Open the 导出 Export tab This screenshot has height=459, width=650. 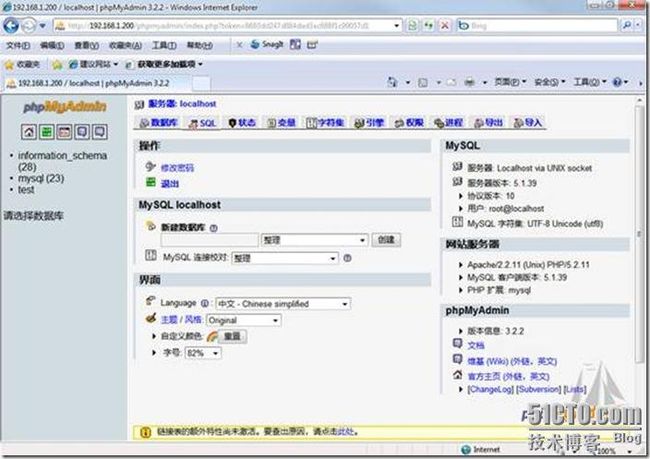[x=488, y=123]
